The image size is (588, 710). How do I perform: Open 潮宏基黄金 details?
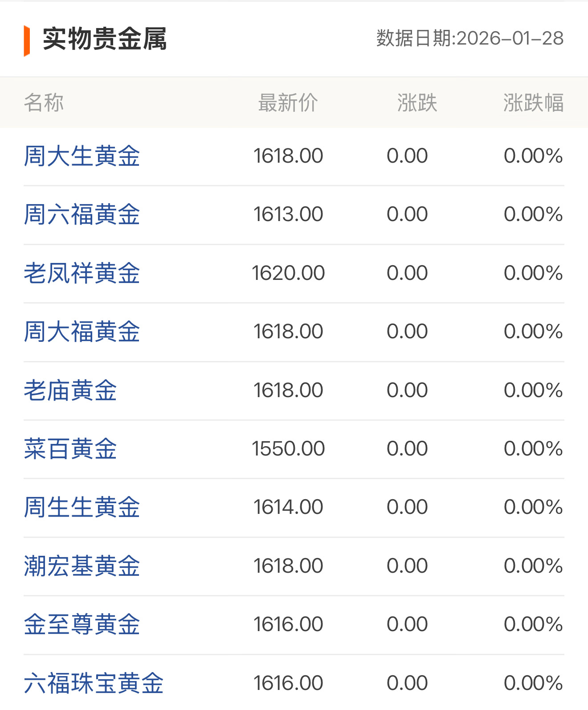(82, 565)
